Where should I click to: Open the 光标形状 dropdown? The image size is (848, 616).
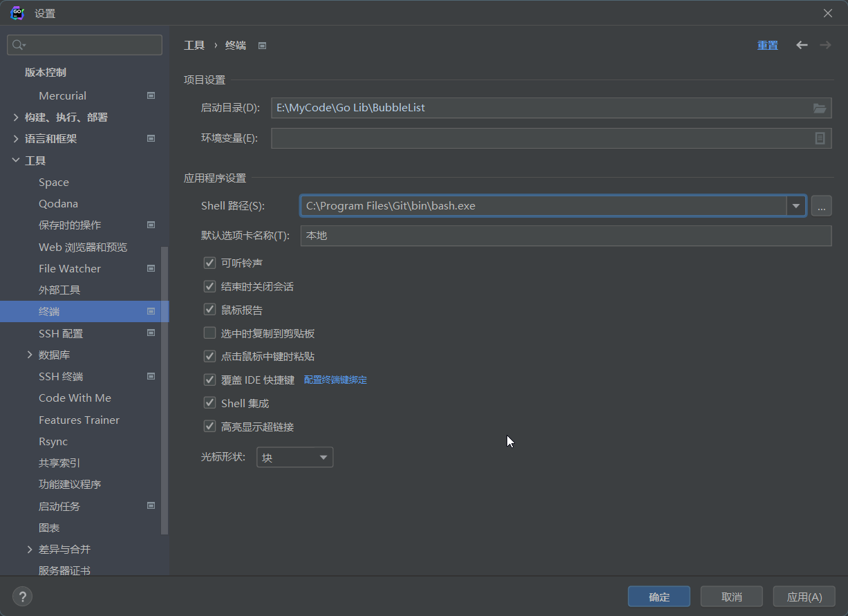[x=295, y=458]
